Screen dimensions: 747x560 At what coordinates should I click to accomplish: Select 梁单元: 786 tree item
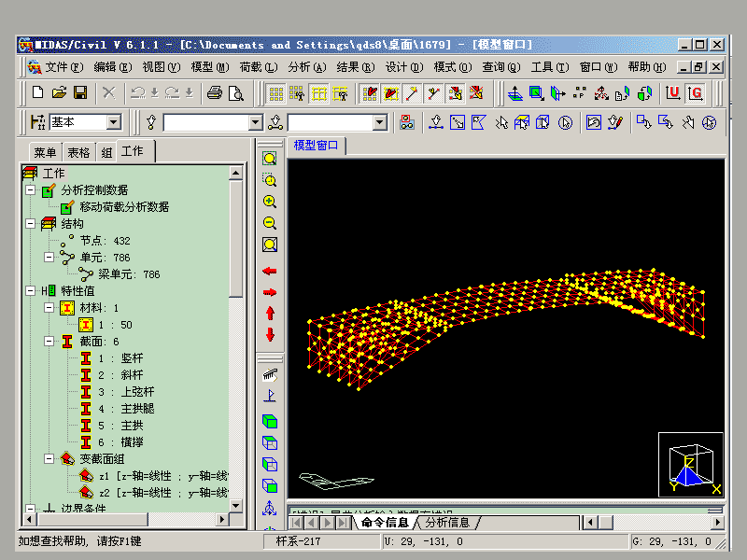[x=129, y=274]
